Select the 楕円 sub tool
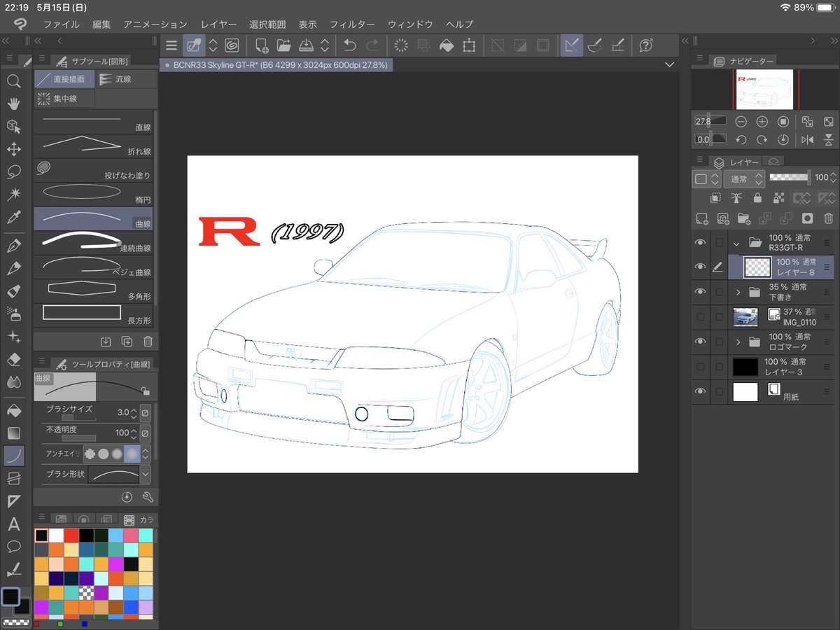The width and height of the screenshot is (840, 630). (x=94, y=194)
